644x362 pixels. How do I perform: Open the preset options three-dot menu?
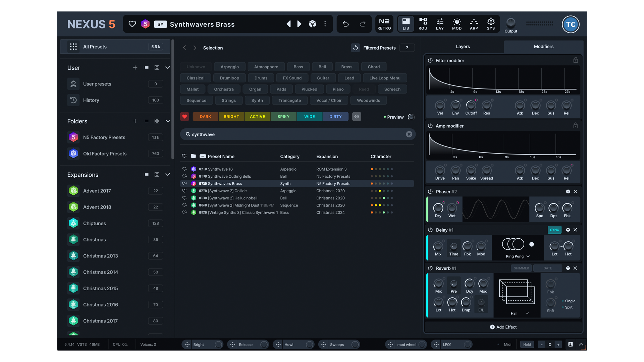pyautogui.click(x=325, y=24)
